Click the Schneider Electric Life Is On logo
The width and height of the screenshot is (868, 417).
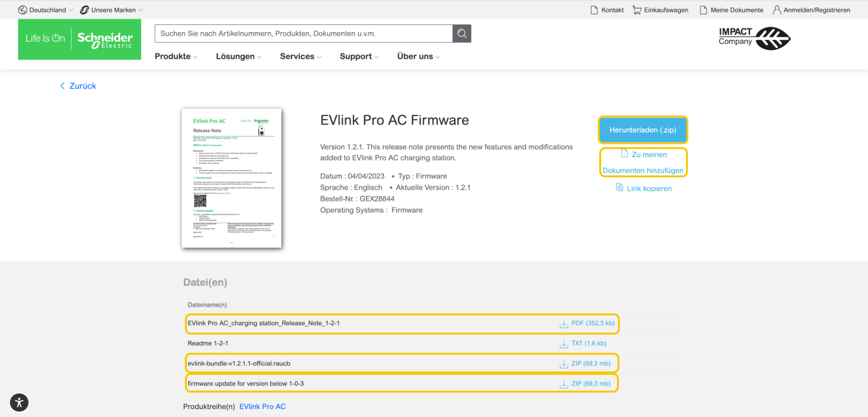[x=80, y=39]
